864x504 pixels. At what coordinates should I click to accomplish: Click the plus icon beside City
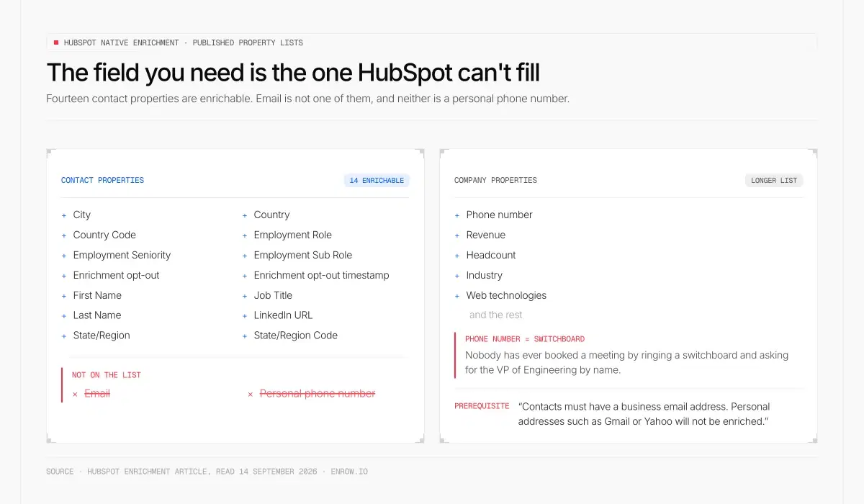coord(64,215)
